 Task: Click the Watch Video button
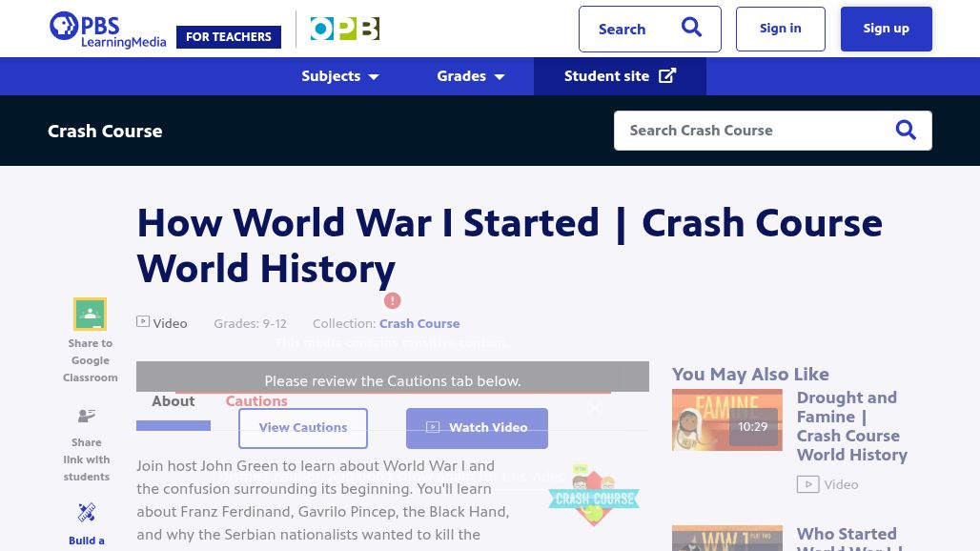[477, 427]
